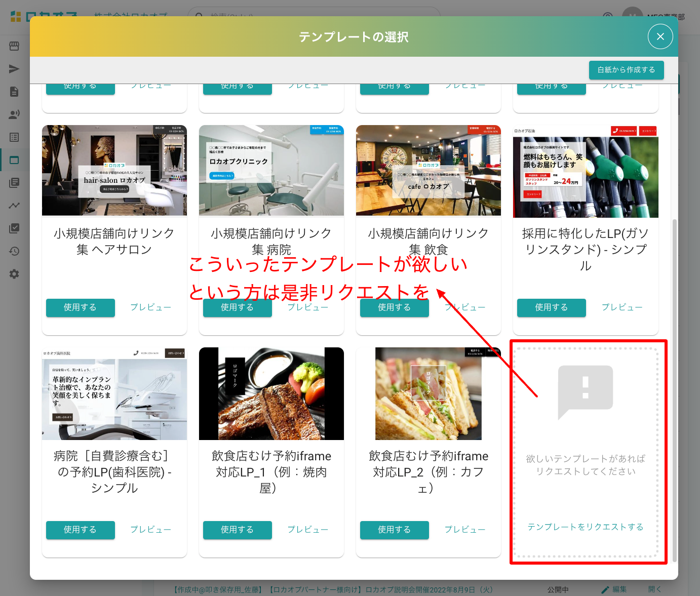The image size is (700, 596).
Task: Click the send paper-plane sidebar icon
Action: point(14,69)
